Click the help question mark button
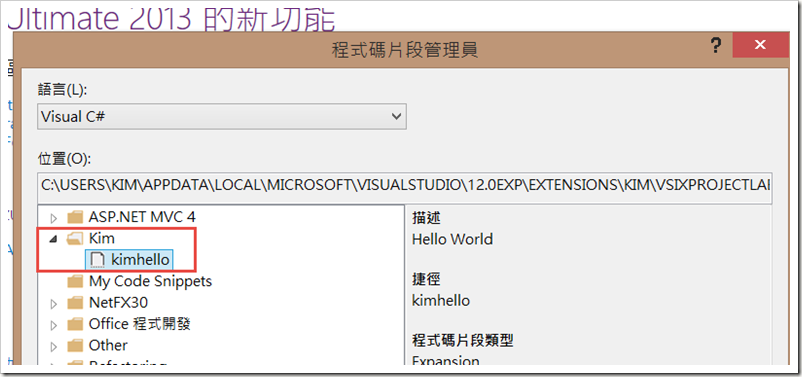Viewport: 802px width, 377px height. 716,46
